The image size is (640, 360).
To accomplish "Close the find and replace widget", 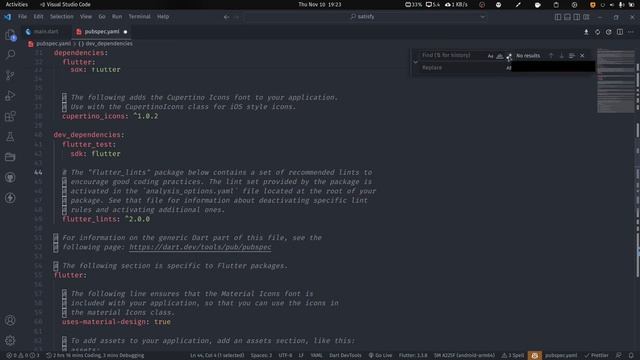I will pyautogui.click(x=582, y=56).
